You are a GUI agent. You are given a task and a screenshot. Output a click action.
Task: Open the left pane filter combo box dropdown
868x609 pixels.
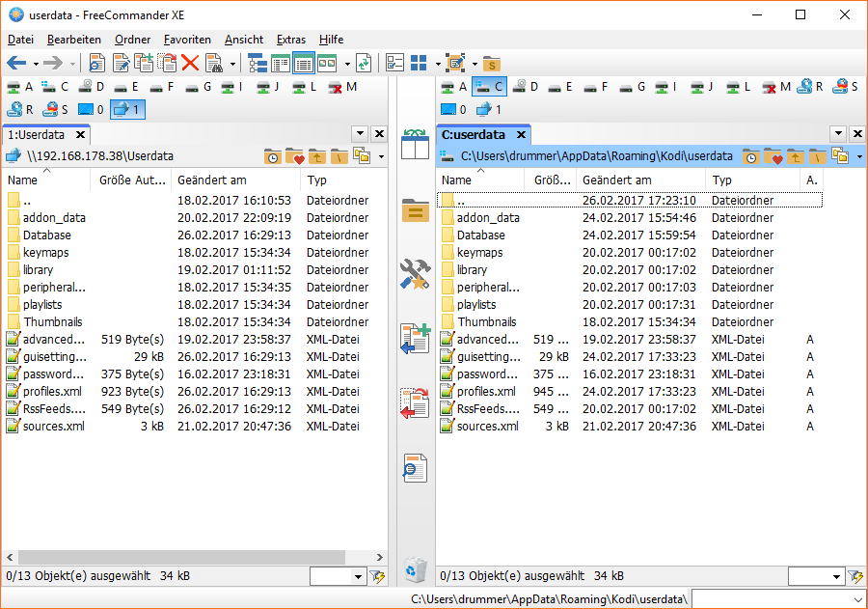coord(358,577)
